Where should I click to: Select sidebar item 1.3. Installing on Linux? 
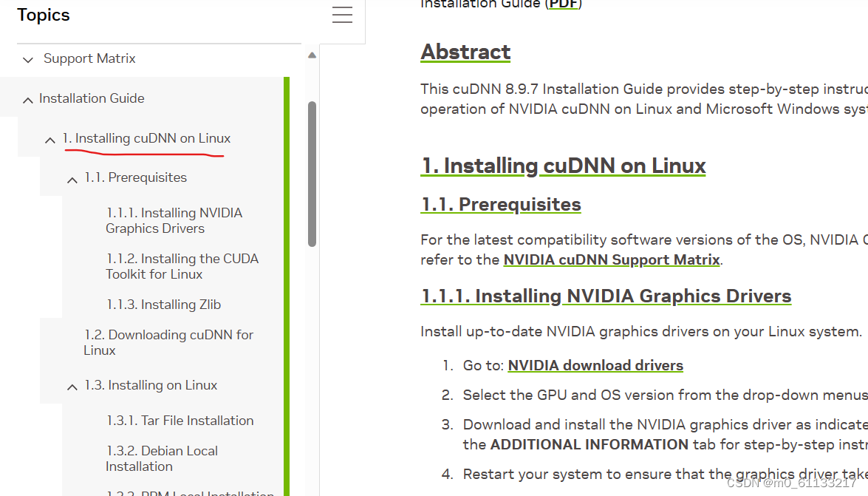(150, 384)
